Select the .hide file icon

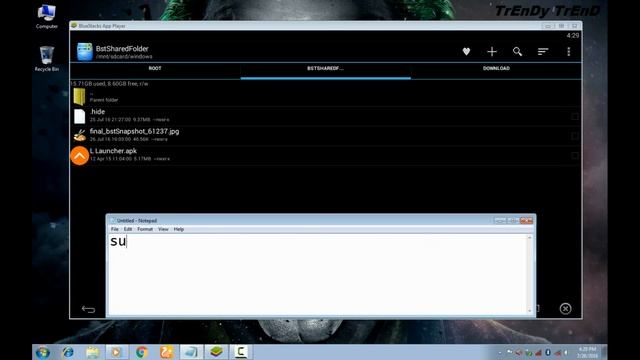click(x=80, y=116)
